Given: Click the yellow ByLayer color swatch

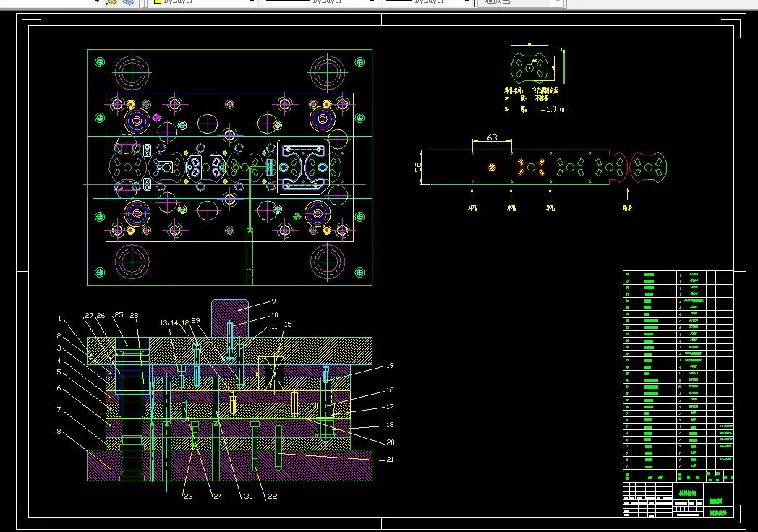Looking at the screenshot, I should [157, 2].
